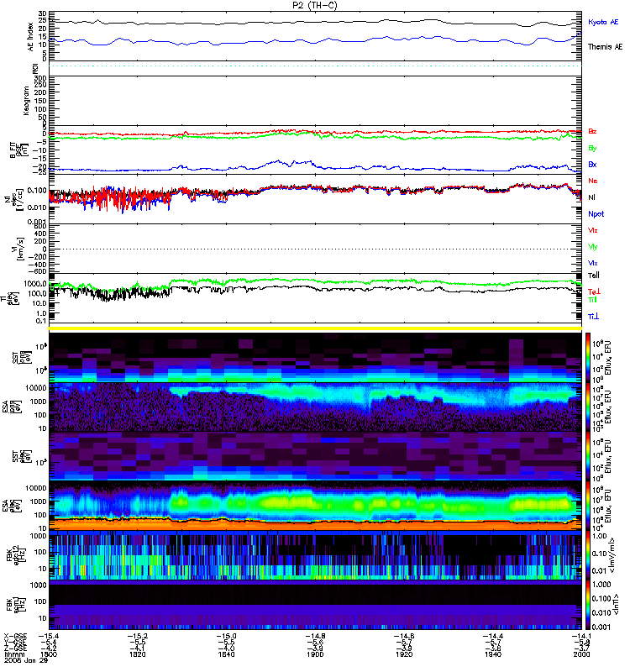Click the black Te parallel legend label
Image resolution: width=630 pixels, height=672 pixels.
coord(594,276)
